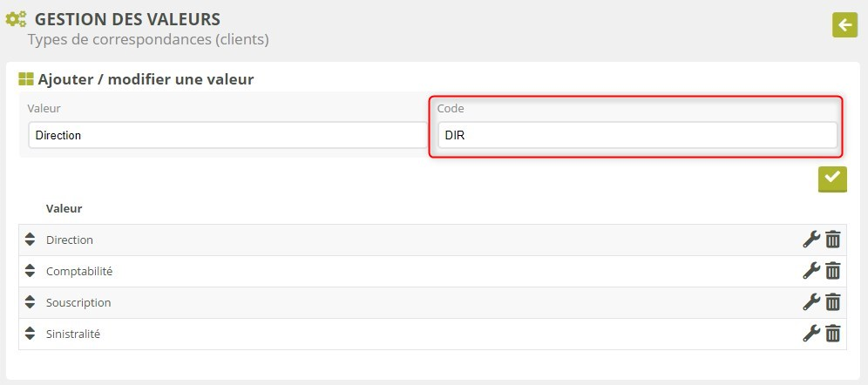Click into the Code input field
Screen dimensions: 868x385
(x=636, y=136)
